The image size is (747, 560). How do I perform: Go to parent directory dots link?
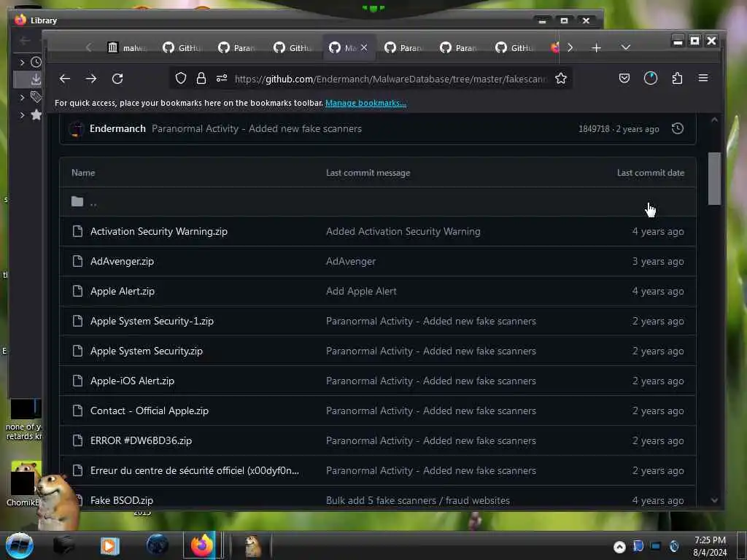click(93, 203)
